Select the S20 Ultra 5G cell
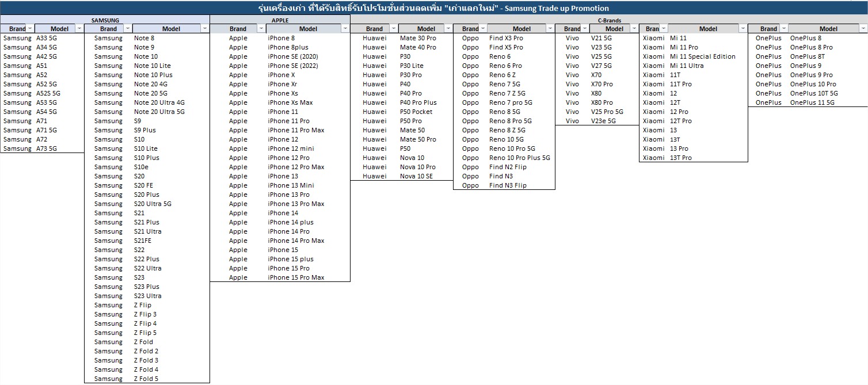The height and width of the screenshot is (385, 868). tap(171, 204)
